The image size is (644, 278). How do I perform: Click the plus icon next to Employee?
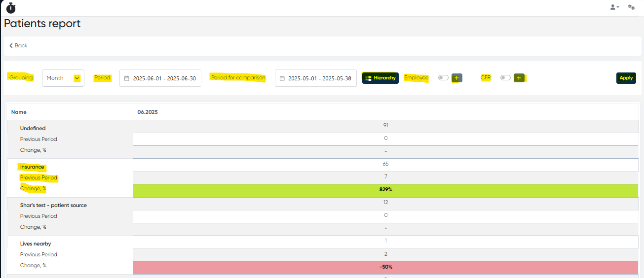tap(457, 78)
